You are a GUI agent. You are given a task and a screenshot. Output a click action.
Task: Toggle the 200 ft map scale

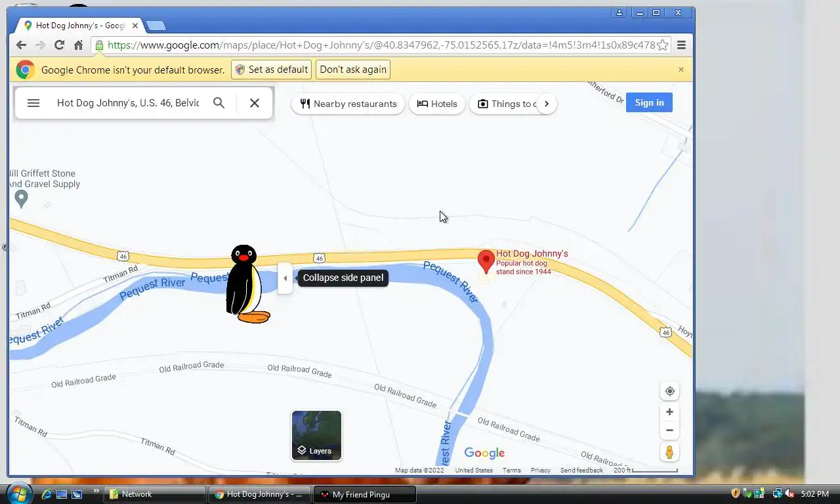(x=646, y=471)
